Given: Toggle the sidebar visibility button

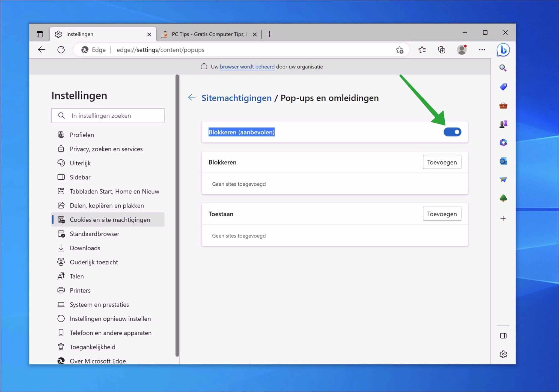Looking at the screenshot, I should 504,336.
